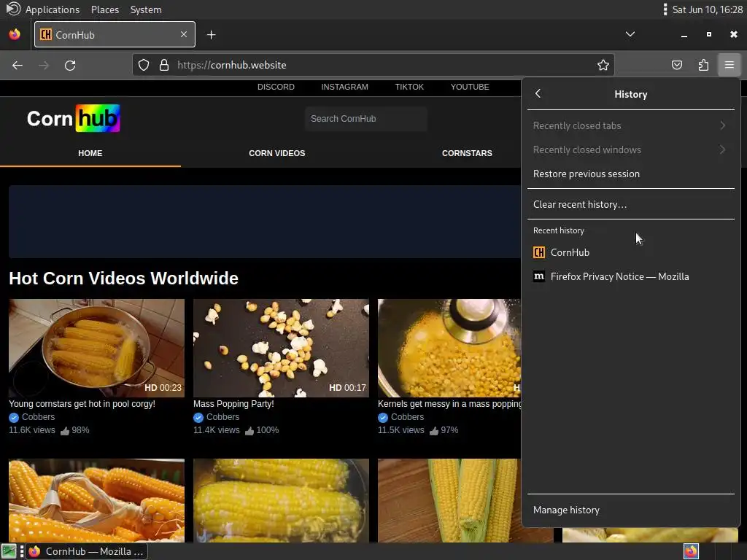This screenshot has width=747, height=560.
Task: Open the boiled yellow corn cobs thumbnail
Action: tap(281, 500)
